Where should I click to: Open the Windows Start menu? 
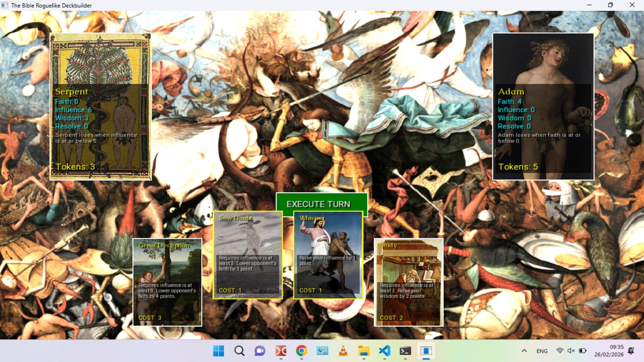coord(219,351)
